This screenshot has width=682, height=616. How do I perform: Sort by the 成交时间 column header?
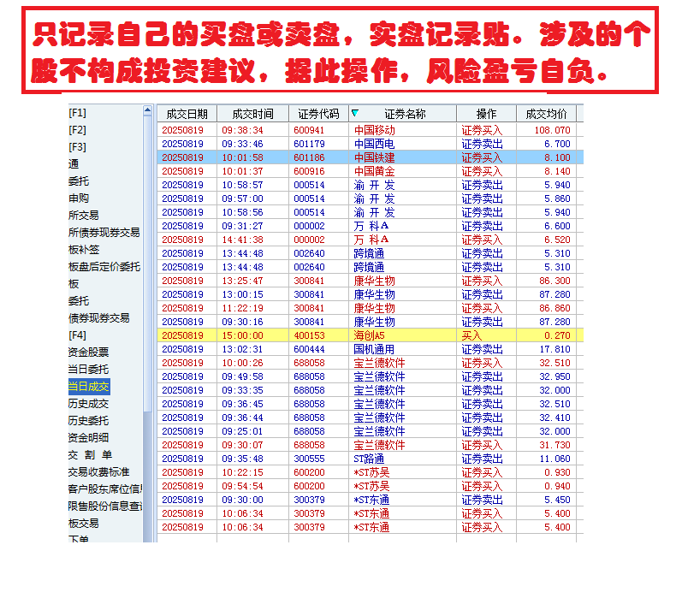[252, 114]
